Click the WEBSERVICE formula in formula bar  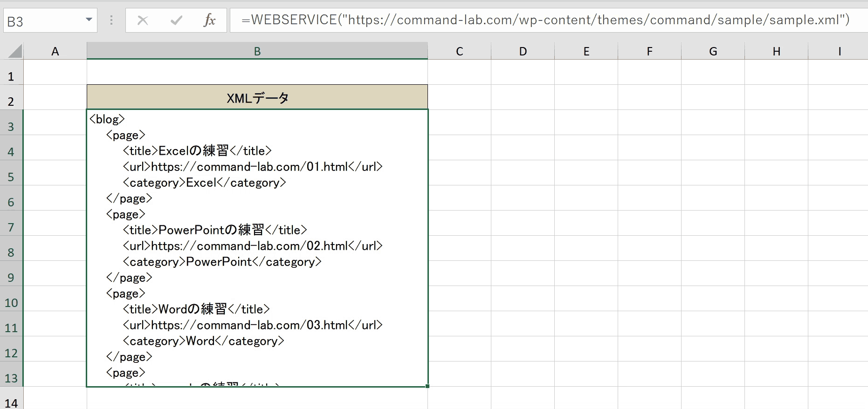click(x=545, y=20)
